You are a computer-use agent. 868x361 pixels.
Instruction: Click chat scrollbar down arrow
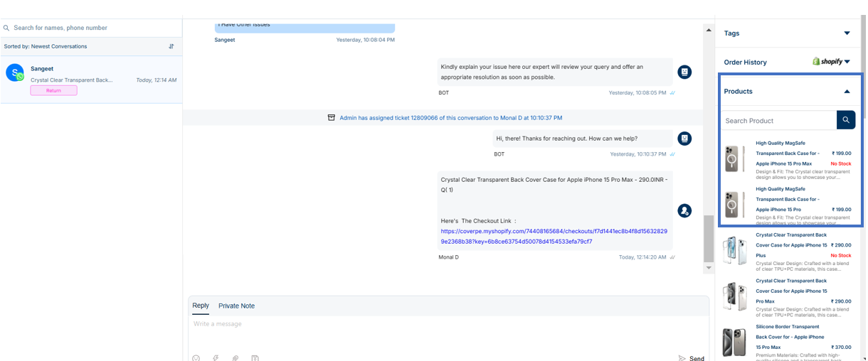(708, 268)
